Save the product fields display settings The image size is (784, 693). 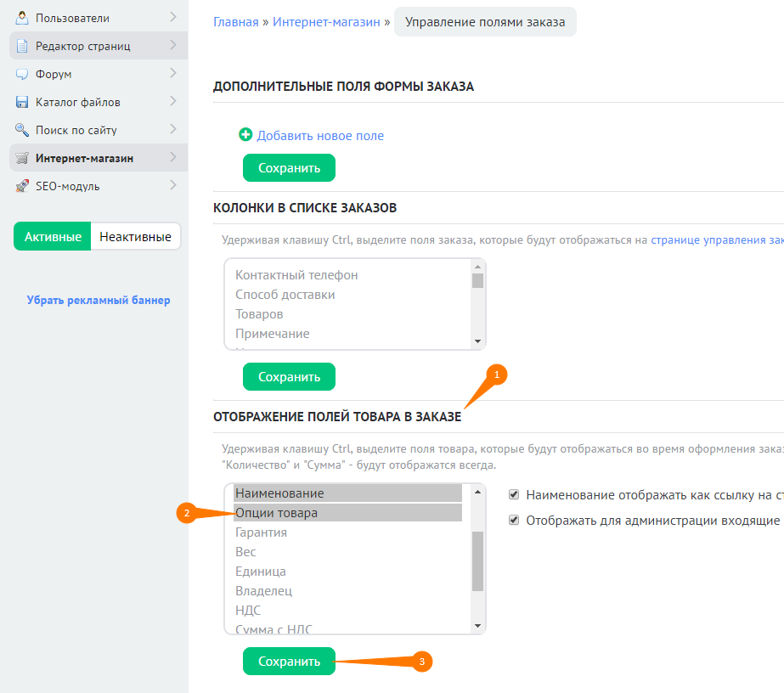coord(289,662)
